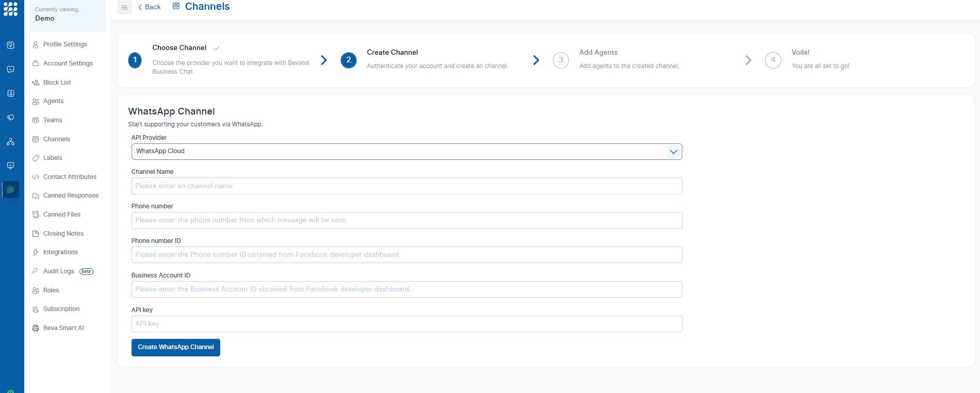
Task: Click the Agents people icon
Action: click(36, 102)
